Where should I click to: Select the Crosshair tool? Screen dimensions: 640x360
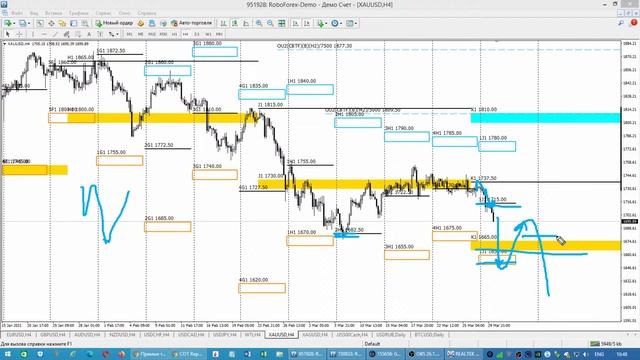click(19, 34)
